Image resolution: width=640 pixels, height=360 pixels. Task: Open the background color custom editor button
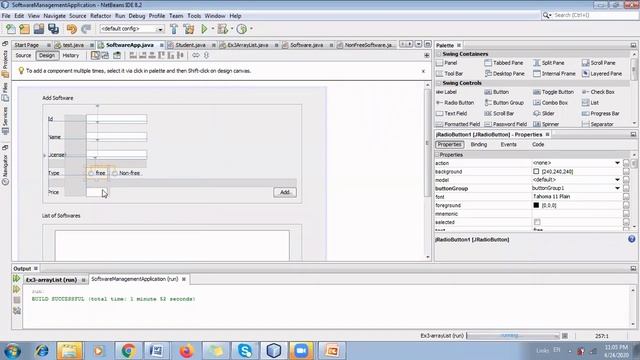(626, 171)
